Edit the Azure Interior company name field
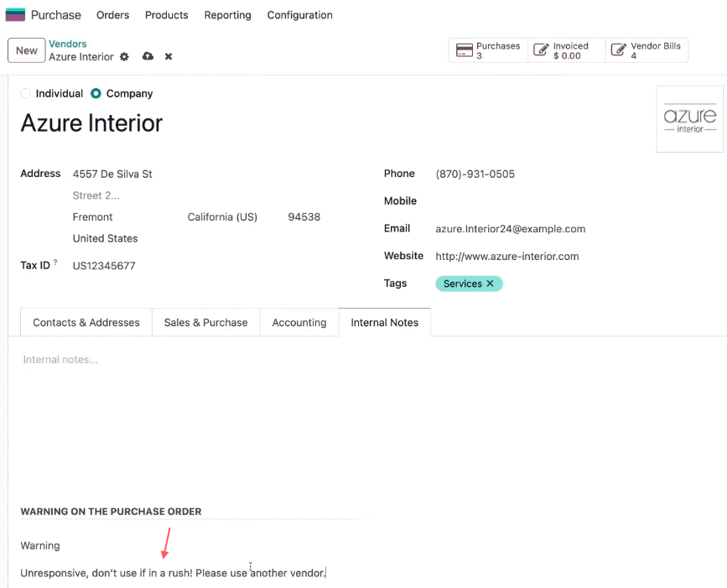This screenshot has width=727, height=588. pos(91,123)
